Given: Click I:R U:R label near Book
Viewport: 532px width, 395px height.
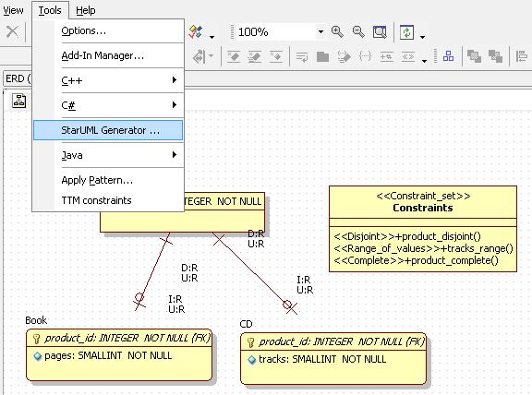Looking at the screenshot, I should (176, 305).
